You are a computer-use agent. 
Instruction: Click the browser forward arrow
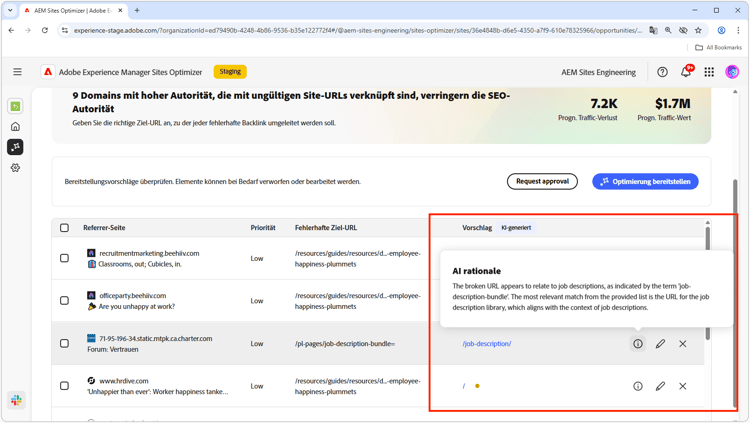click(28, 30)
